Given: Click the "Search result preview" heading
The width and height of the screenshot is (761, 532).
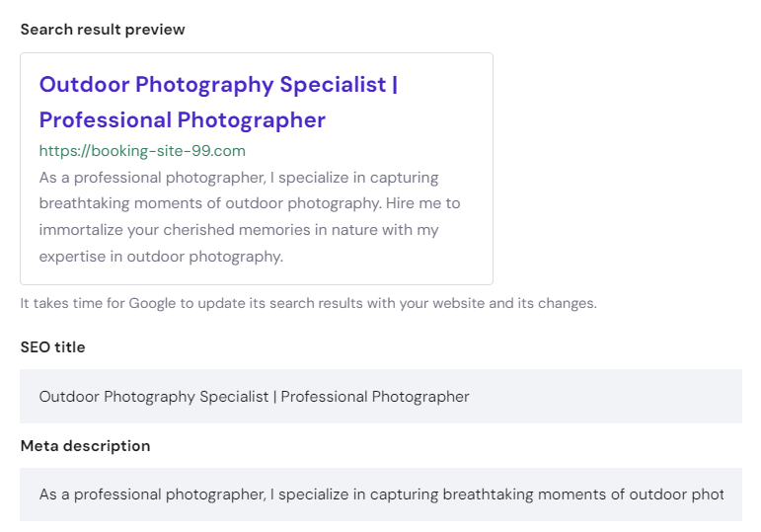Looking at the screenshot, I should pyautogui.click(x=103, y=30).
